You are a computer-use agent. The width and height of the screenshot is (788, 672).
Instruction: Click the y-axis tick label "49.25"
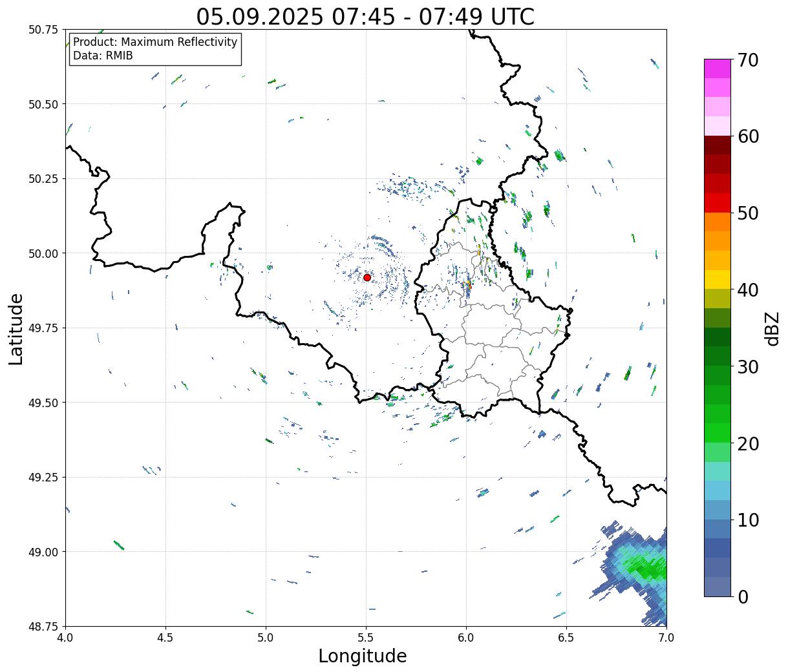[43, 478]
